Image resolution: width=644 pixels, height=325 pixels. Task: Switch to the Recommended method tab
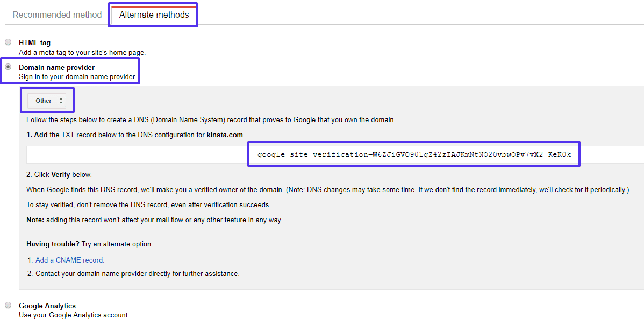57,15
